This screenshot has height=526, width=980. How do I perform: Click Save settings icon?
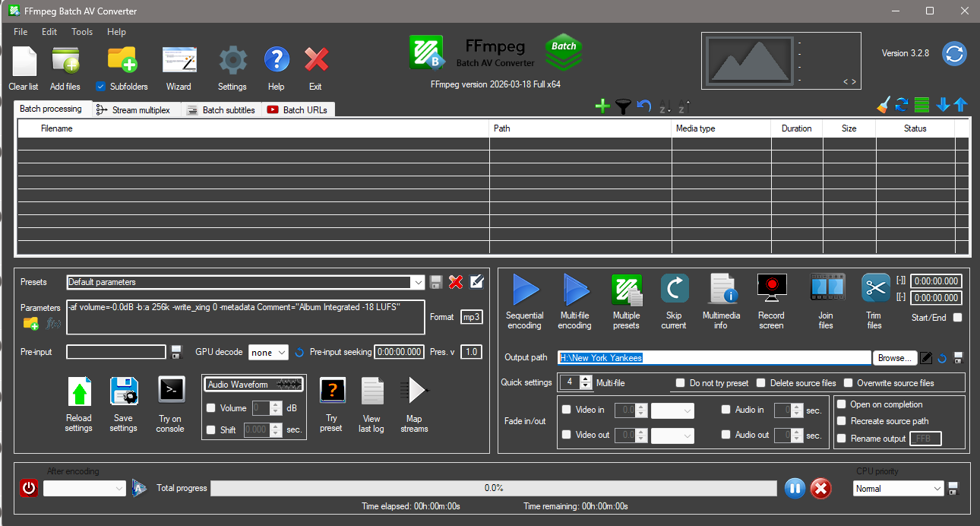click(x=124, y=391)
